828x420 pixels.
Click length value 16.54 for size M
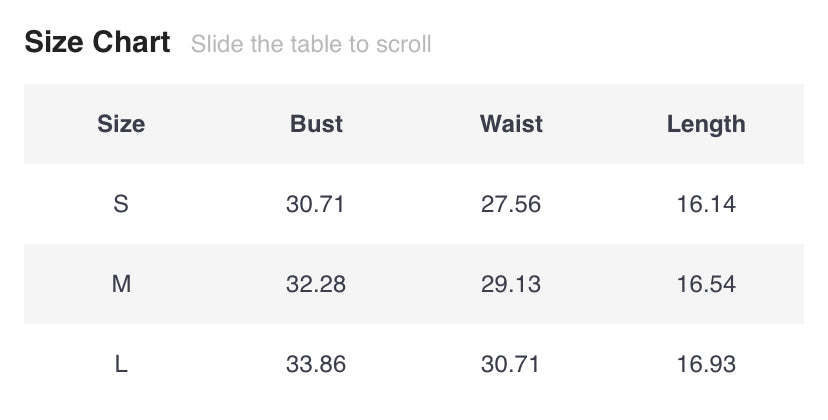tap(706, 284)
